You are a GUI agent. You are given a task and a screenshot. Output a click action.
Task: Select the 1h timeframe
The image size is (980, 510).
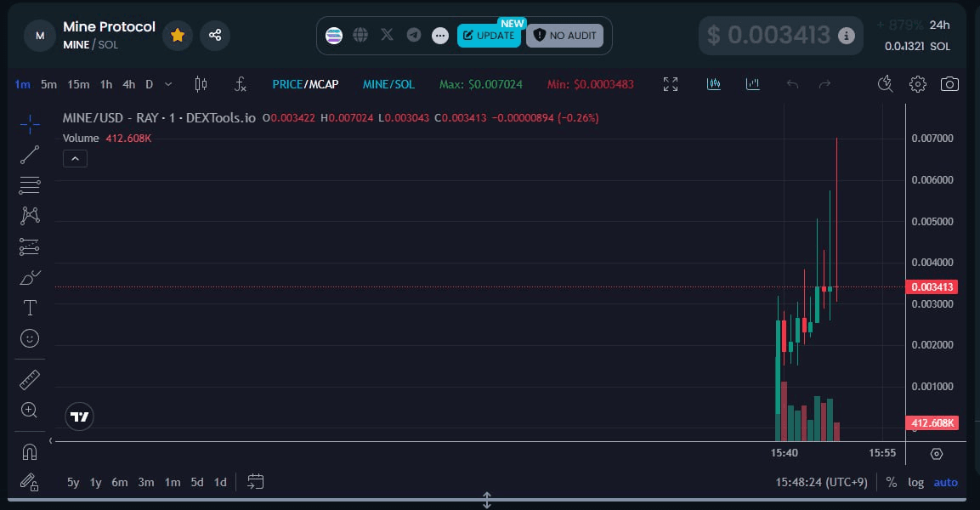[x=106, y=84]
